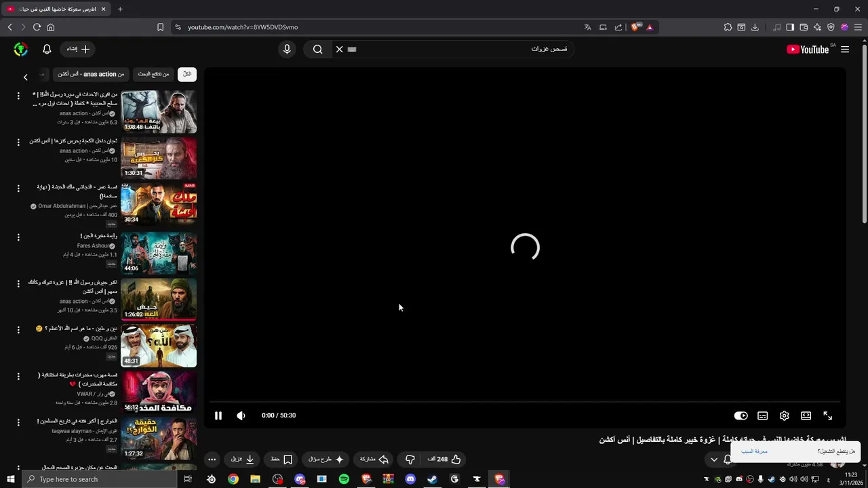Go to YouTube home via the logo

[x=808, y=49]
